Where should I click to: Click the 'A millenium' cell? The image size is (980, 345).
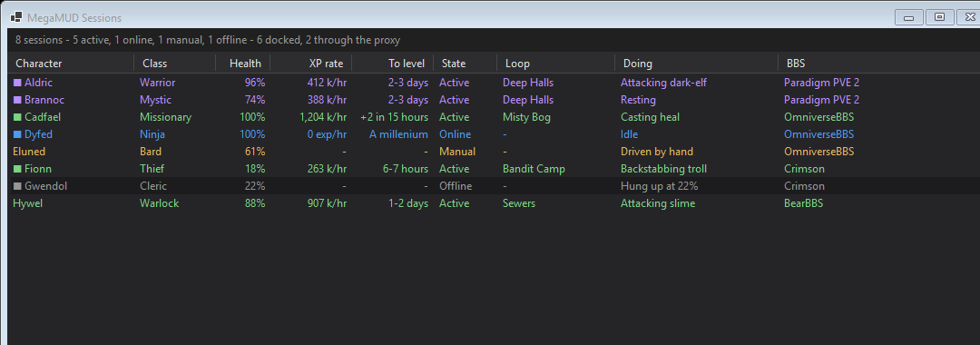tap(398, 134)
